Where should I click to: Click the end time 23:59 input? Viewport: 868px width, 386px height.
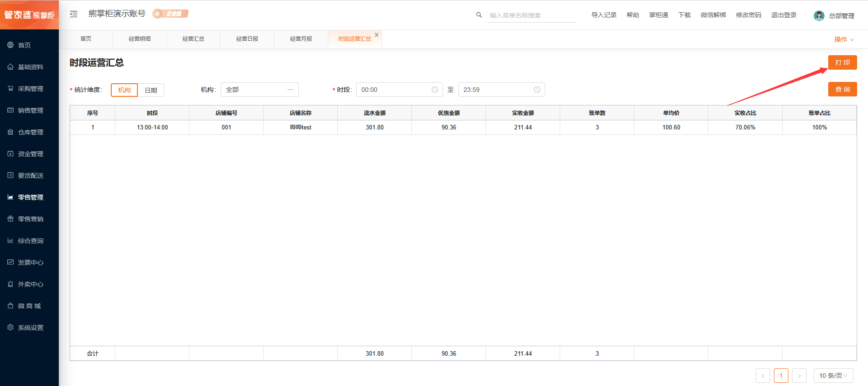(501, 90)
